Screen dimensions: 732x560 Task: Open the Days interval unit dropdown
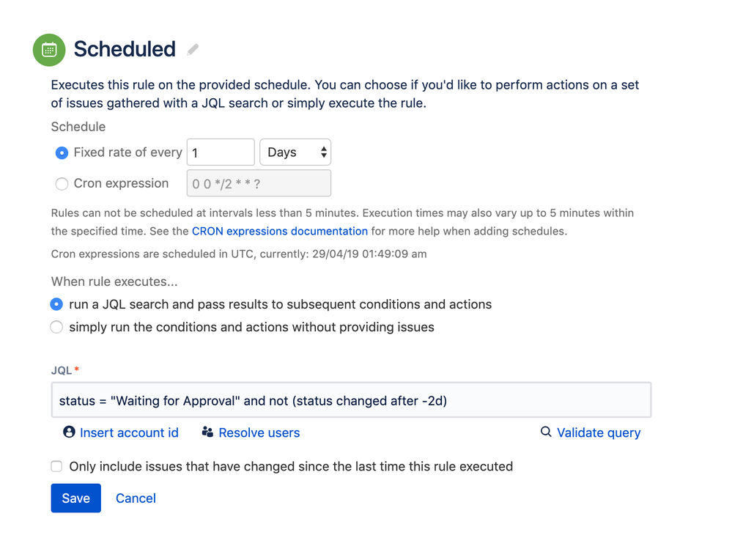(x=295, y=152)
